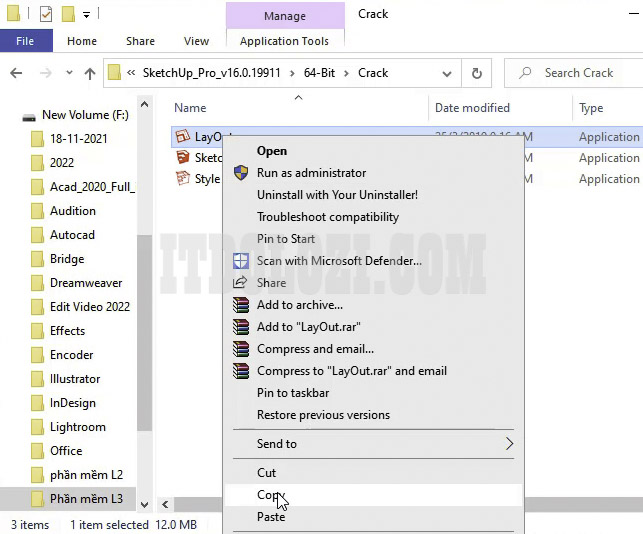
Task: Click the WinRAR icon beside Add to archive
Action: (x=240, y=305)
